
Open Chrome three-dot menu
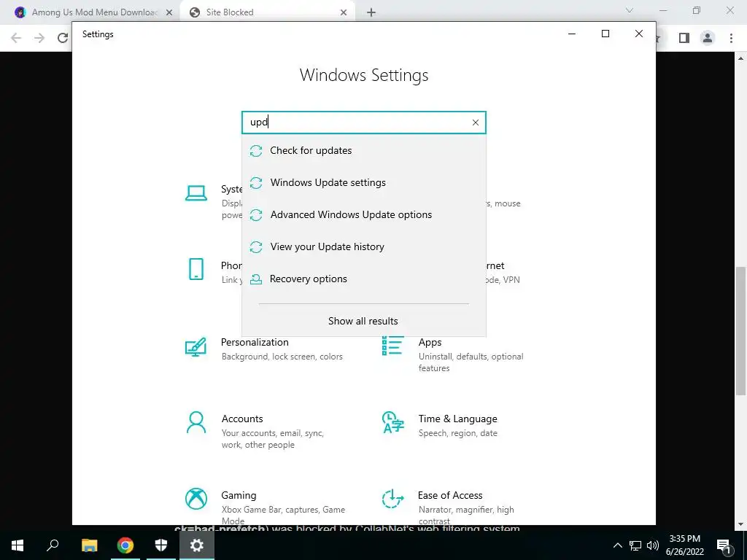(731, 38)
